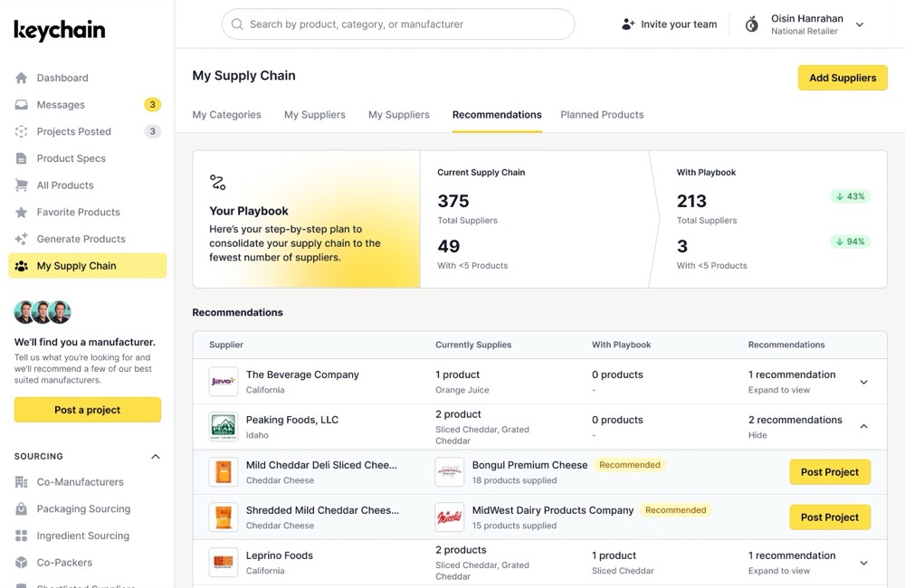Open the Oisin Hanrahan account dropdown
The width and height of the screenshot is (905, 588).
(859, 25)
